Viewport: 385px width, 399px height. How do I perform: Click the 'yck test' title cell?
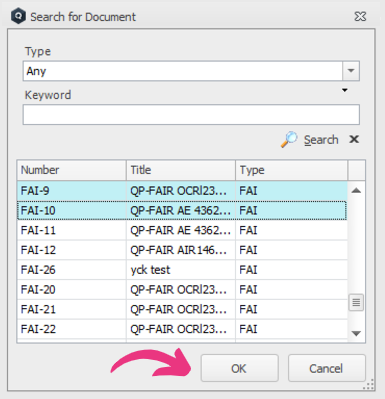click(181, 270)
